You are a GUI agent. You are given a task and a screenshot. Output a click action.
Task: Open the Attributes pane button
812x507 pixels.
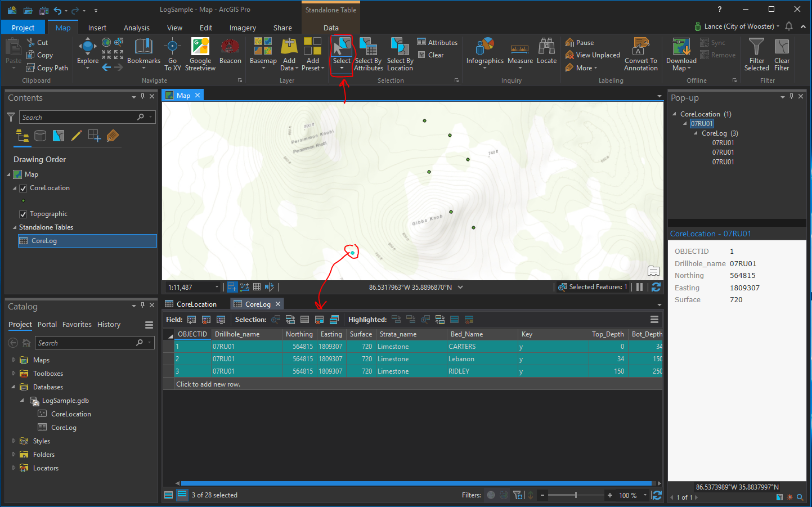click(437, 42)
